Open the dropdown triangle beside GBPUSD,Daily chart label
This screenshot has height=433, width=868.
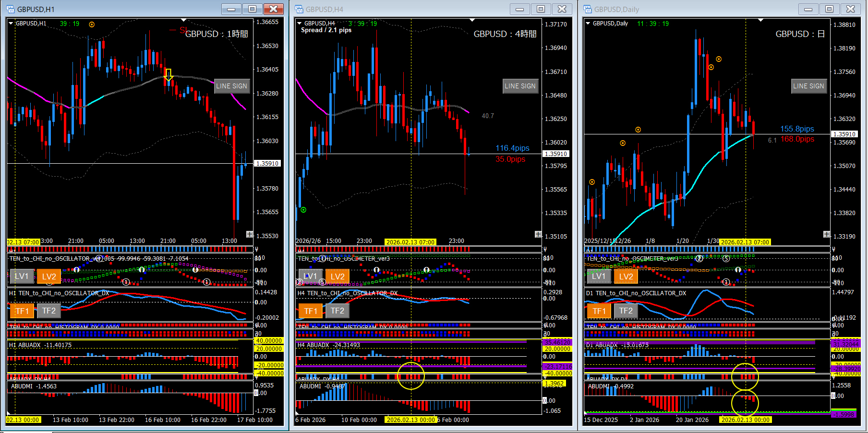point(588,23)
